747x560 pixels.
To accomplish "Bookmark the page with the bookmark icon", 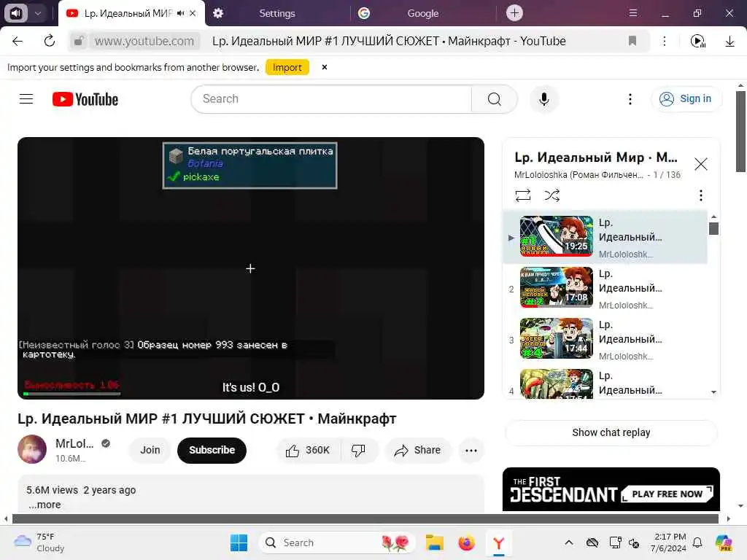I will [x=632, y=41].
